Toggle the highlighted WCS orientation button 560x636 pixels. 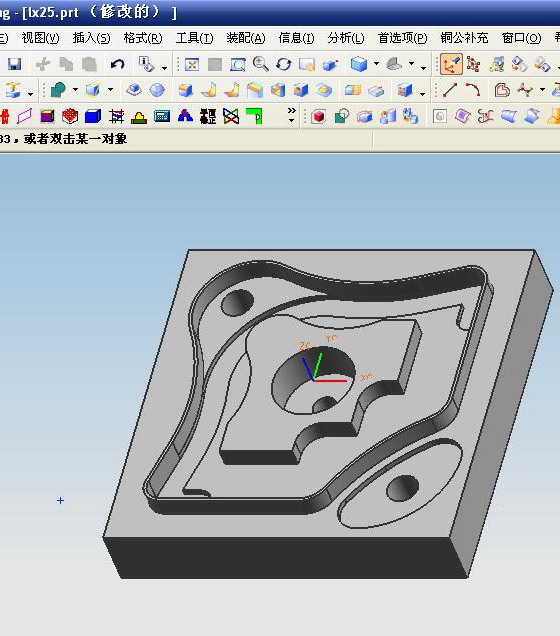pyautogui.click(x=451, y=64)
